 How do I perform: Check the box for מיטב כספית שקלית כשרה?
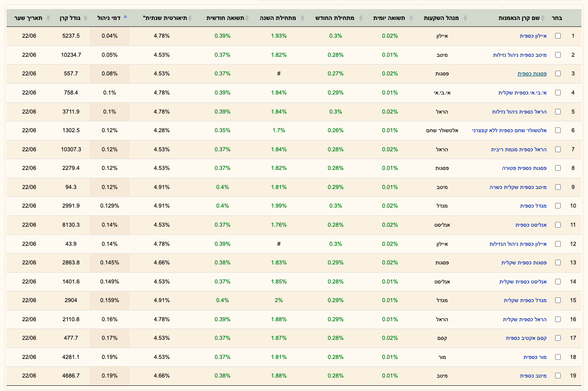pos(558,187)
